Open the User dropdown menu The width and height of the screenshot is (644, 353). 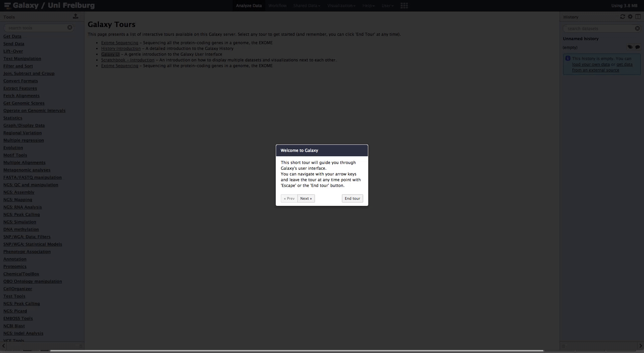pos(387,6)
